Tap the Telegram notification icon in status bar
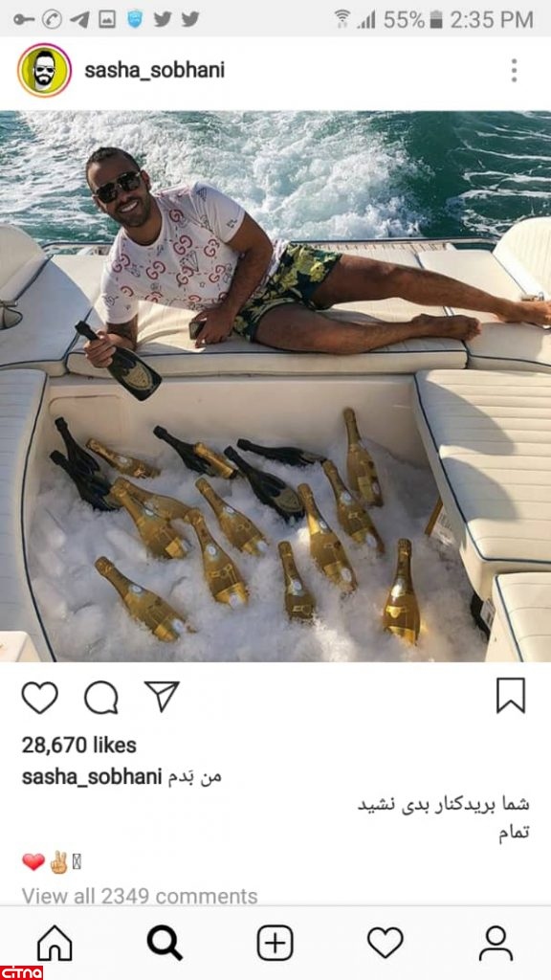Screen dimensions: 551x980 point(79,19)
